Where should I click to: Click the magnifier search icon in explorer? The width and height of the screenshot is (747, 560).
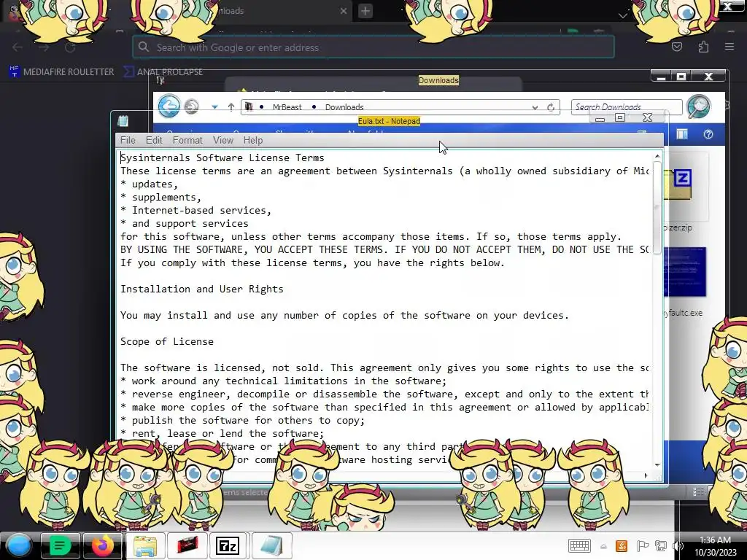coord(698,106)
